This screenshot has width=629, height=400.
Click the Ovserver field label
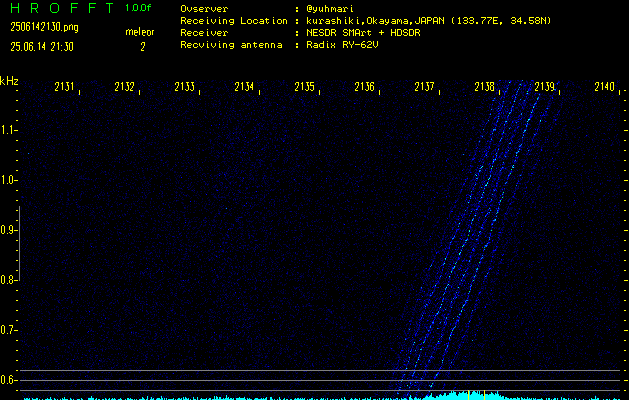[x=204, y=9]
